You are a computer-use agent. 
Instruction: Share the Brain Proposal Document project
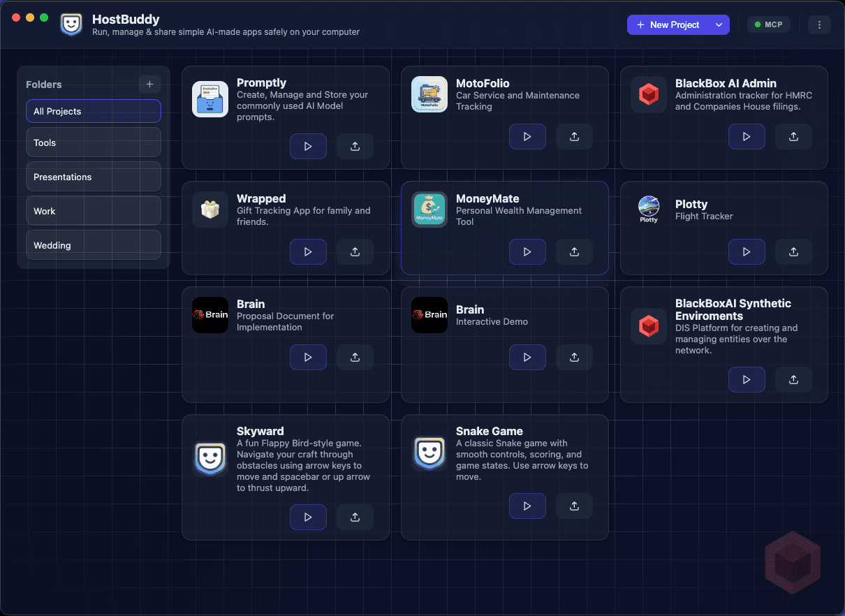pos(355,357)
